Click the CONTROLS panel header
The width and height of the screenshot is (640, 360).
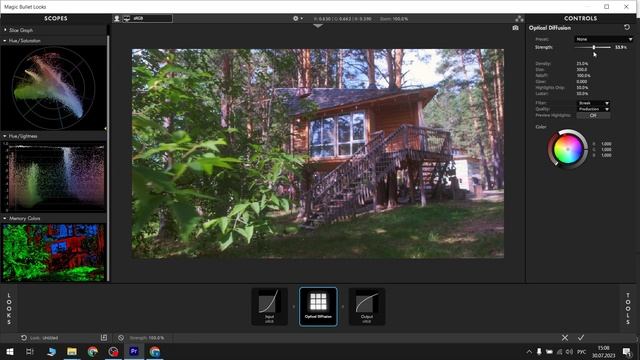tap(580, 18)
